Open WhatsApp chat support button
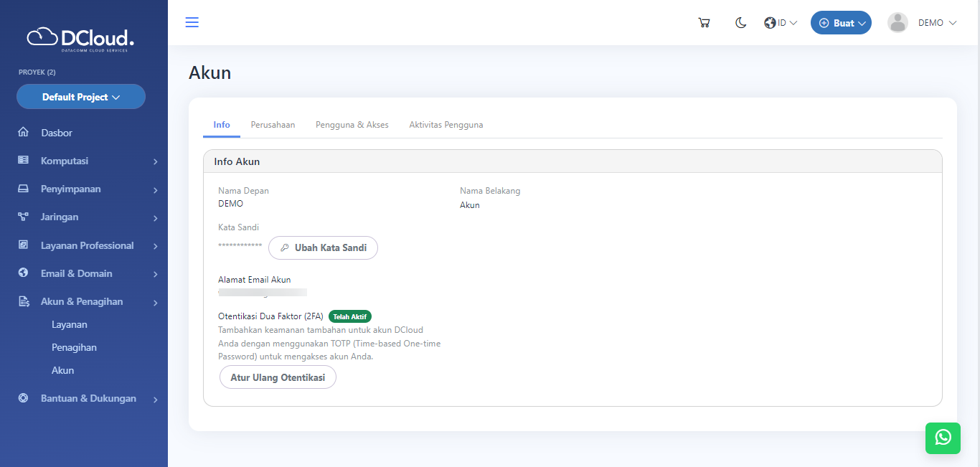 943,437
